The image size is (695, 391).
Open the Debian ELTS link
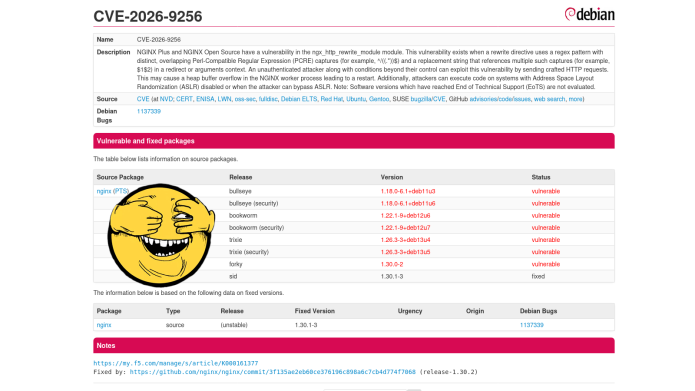pos(299,99)
